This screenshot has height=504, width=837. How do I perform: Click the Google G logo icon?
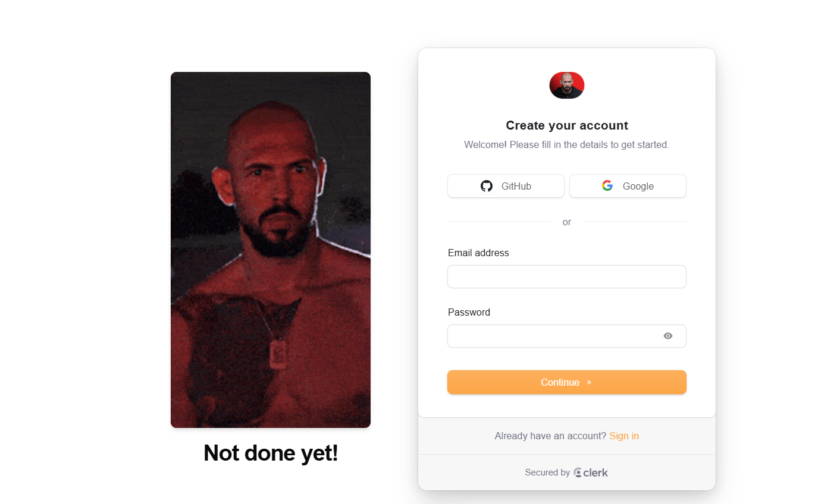click(x=607, y=185)
